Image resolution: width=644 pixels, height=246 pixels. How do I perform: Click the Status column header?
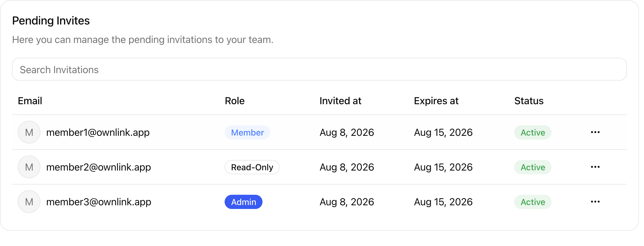tap(529, 101)
